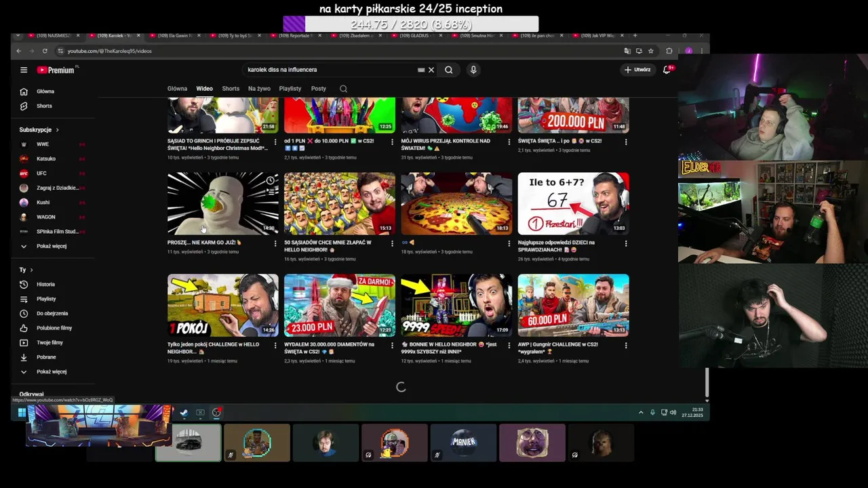Click the YouTube Premium logo

[x=57, y=70]
